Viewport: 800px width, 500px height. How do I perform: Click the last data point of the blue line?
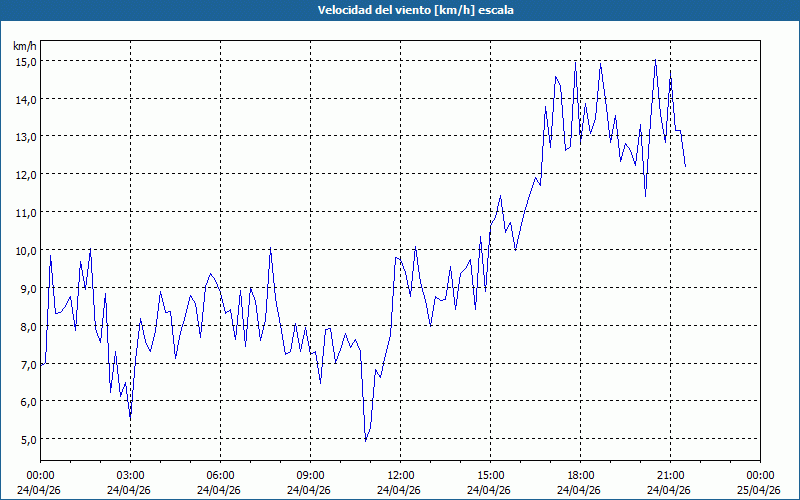685,167
